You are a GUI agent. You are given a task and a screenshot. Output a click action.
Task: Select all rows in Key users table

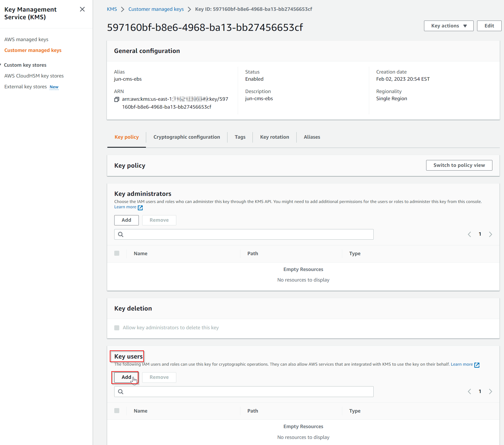(117, 410)
